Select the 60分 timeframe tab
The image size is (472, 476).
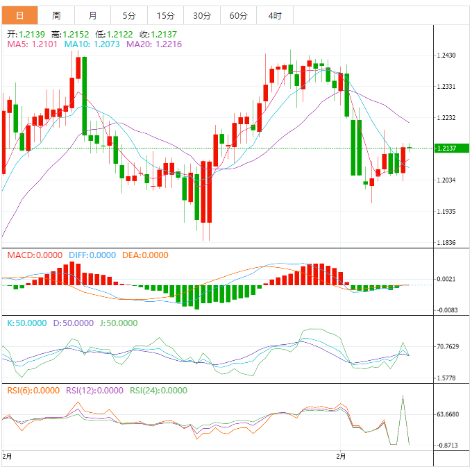point(238,15)
